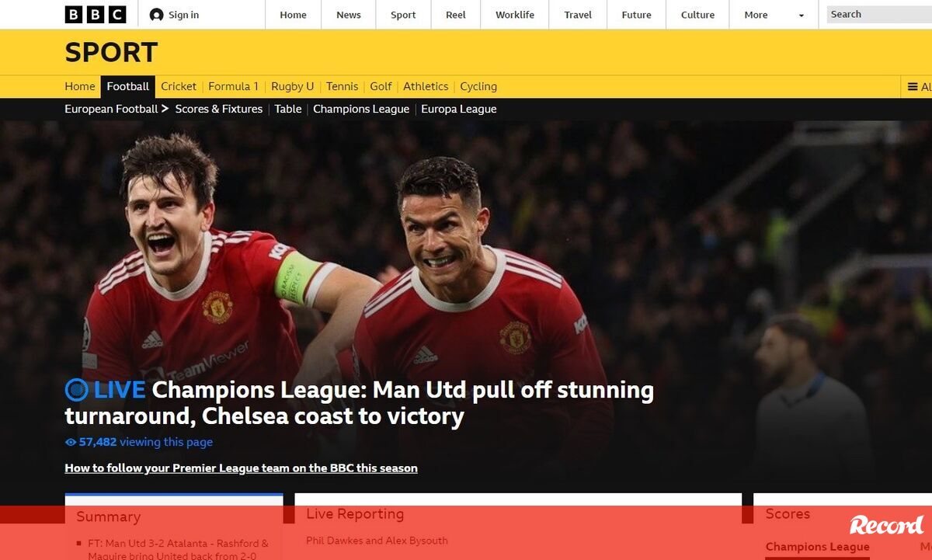Open the hamburger All sports menu icon
Screen dimensions: 932x560
(913, 87)
